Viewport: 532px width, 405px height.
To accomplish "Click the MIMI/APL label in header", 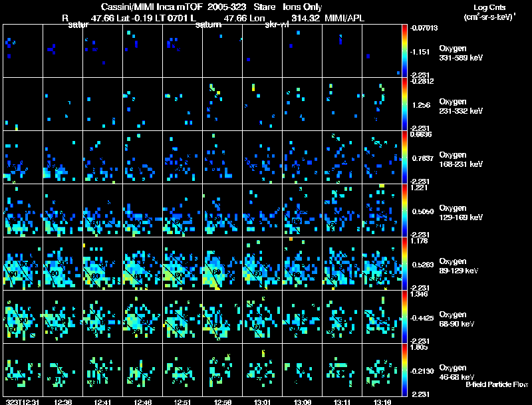I will tap(344, 19).
